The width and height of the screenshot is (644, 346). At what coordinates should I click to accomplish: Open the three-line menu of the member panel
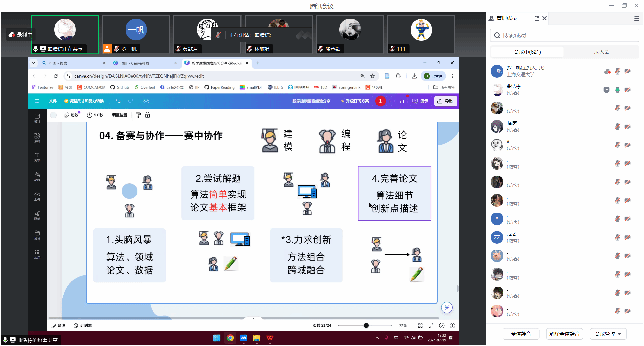[x=637, y=18]
